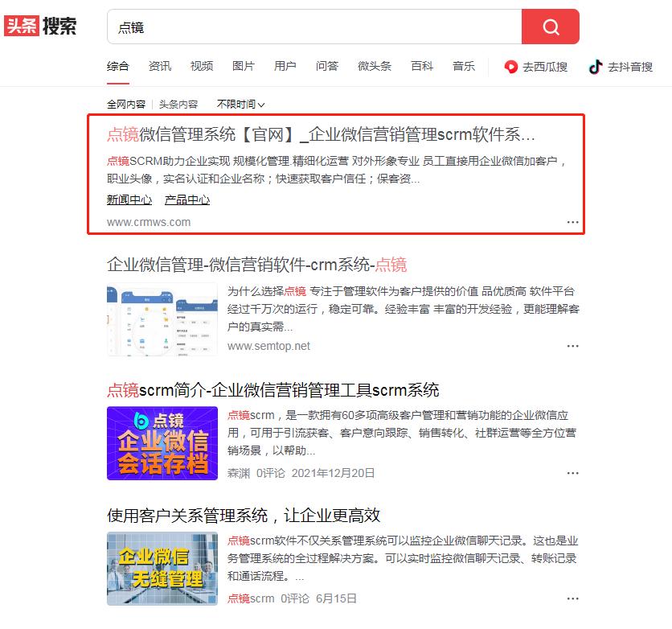Click the ellipsis on the 企业微信管理 result

coord(572,346)
